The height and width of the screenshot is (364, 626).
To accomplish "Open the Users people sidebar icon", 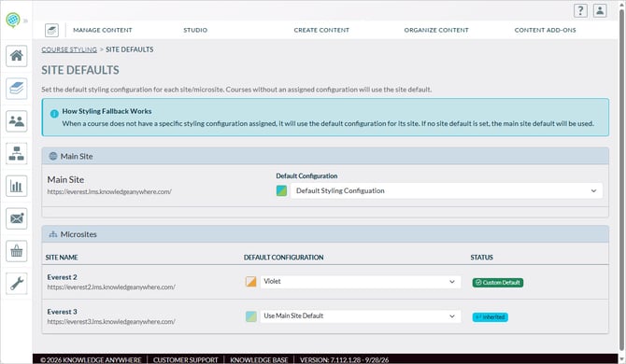I will (x=17, y=120).
